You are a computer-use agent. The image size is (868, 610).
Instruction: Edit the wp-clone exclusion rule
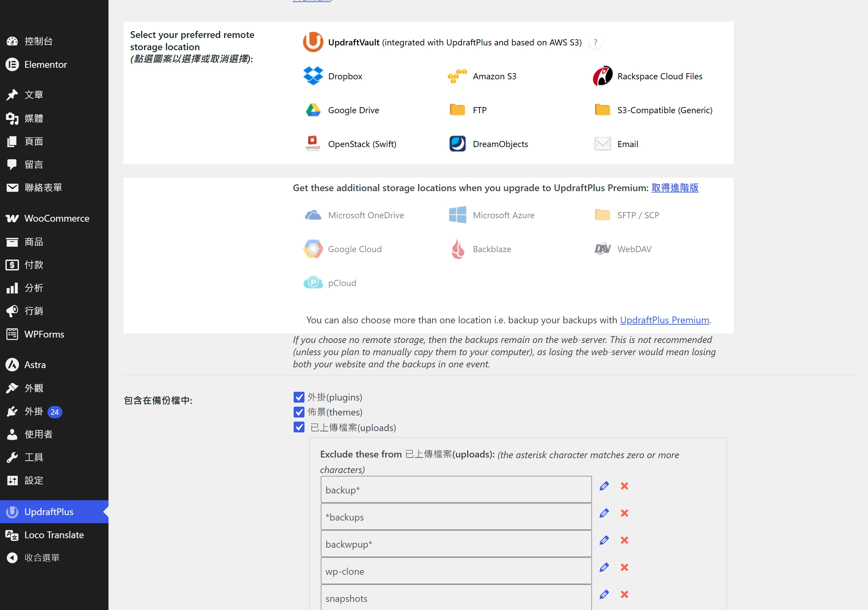604,567
